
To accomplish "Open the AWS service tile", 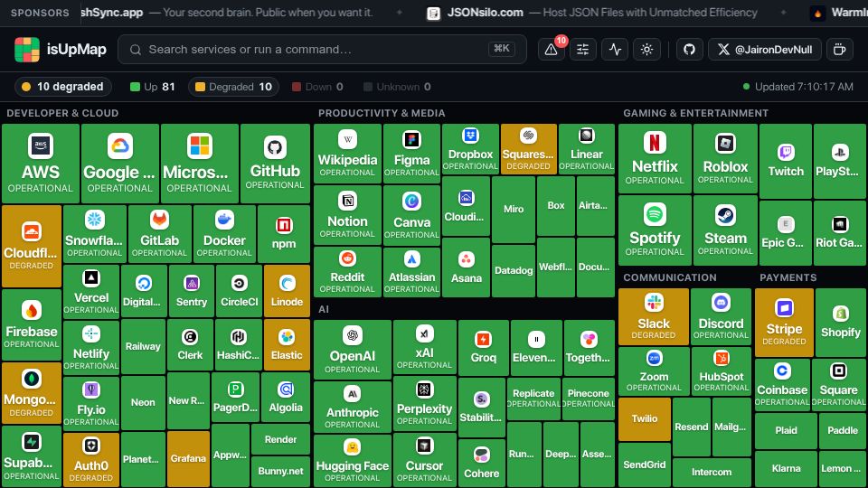I will pos(41,164).
